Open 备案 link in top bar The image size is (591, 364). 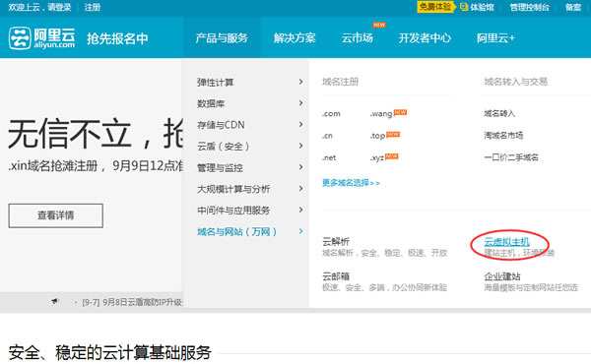573,7
